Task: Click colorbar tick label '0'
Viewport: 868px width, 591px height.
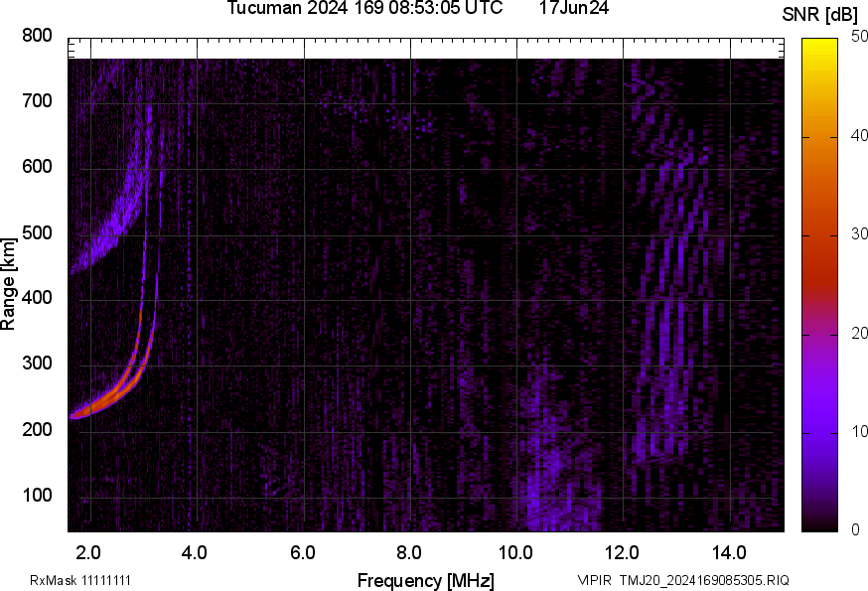Action: [856, 530]
